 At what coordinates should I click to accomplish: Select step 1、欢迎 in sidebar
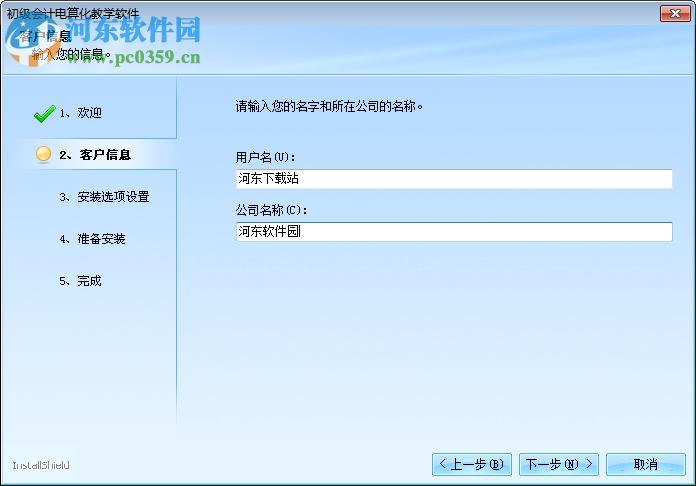pyautogui.click(x=80, y=113)
